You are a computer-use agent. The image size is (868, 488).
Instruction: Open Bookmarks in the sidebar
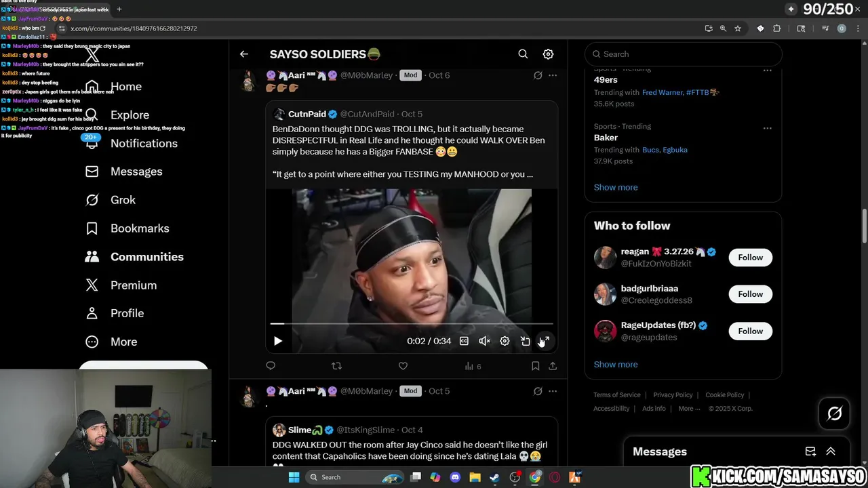pyautogui.click(x=126, y=228)
